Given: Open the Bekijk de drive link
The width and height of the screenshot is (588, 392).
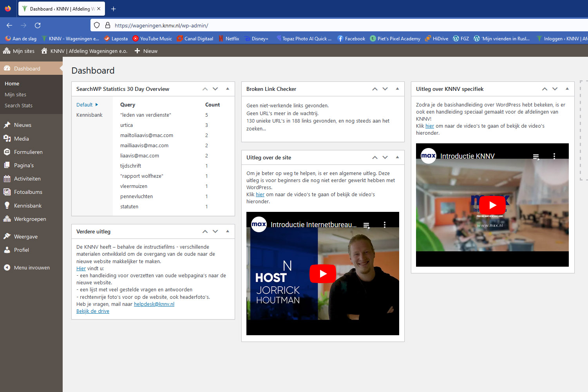Looking at the screenshot, I should click(x=93, y=311).
